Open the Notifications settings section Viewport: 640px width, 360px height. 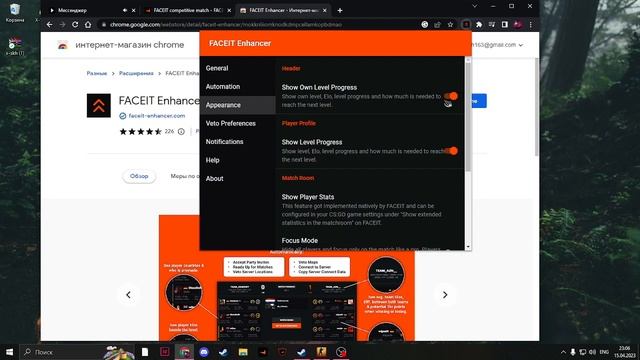[238, 142]
